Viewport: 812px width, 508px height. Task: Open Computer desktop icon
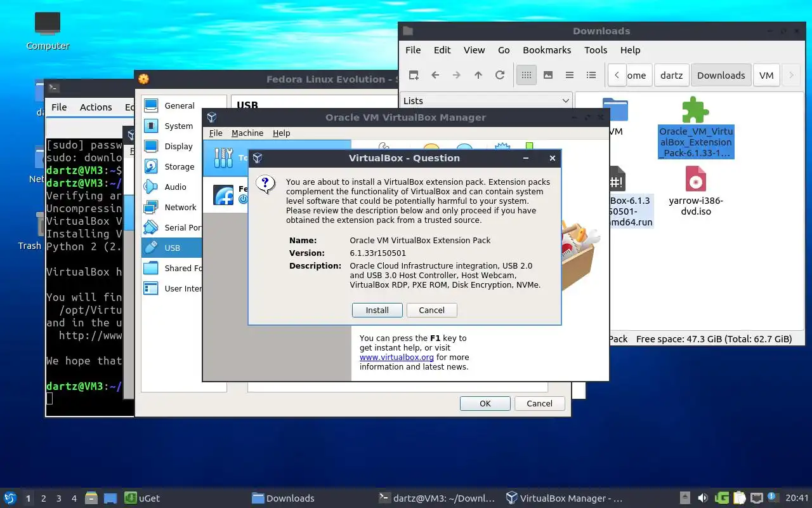point(48,30)
